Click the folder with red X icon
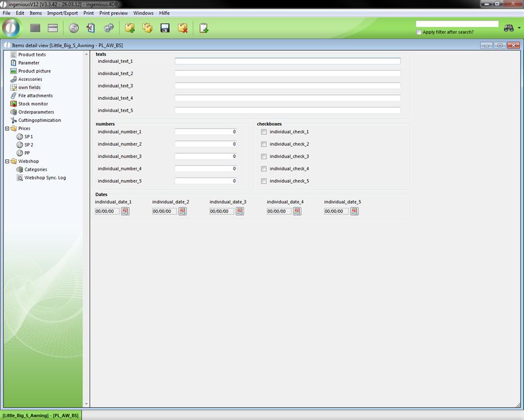 tap(183, 28)
